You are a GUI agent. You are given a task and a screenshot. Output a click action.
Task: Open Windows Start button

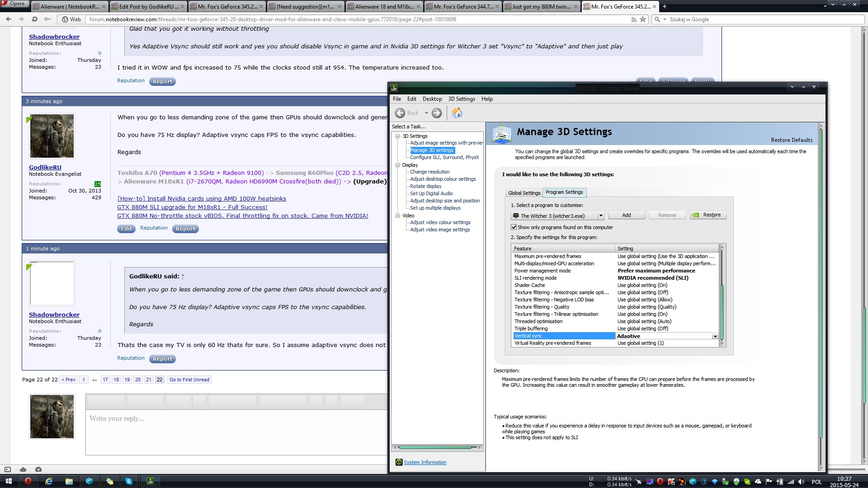[9, 481]
